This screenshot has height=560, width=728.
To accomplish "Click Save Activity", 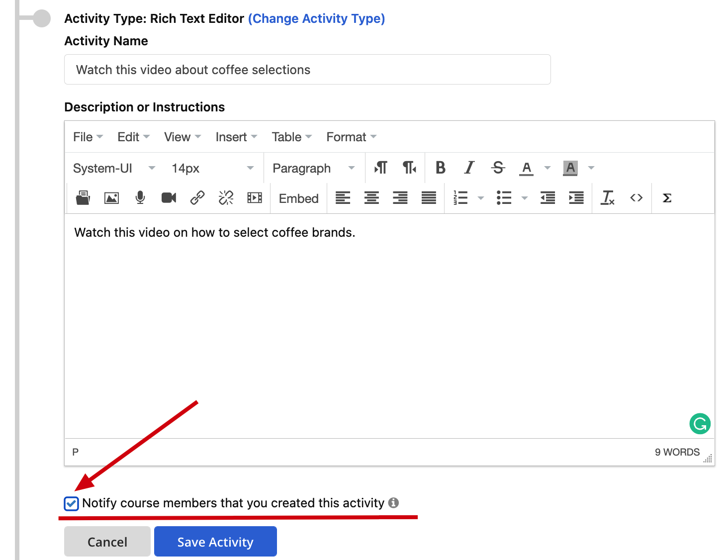I will (x=215, y=542).
